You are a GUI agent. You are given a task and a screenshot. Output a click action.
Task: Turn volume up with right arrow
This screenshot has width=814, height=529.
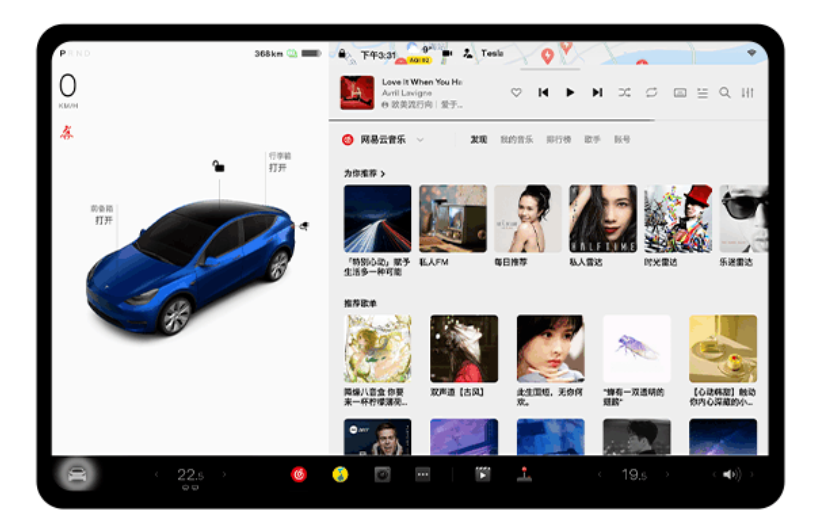pyautogui.click(x=751, y=474)
